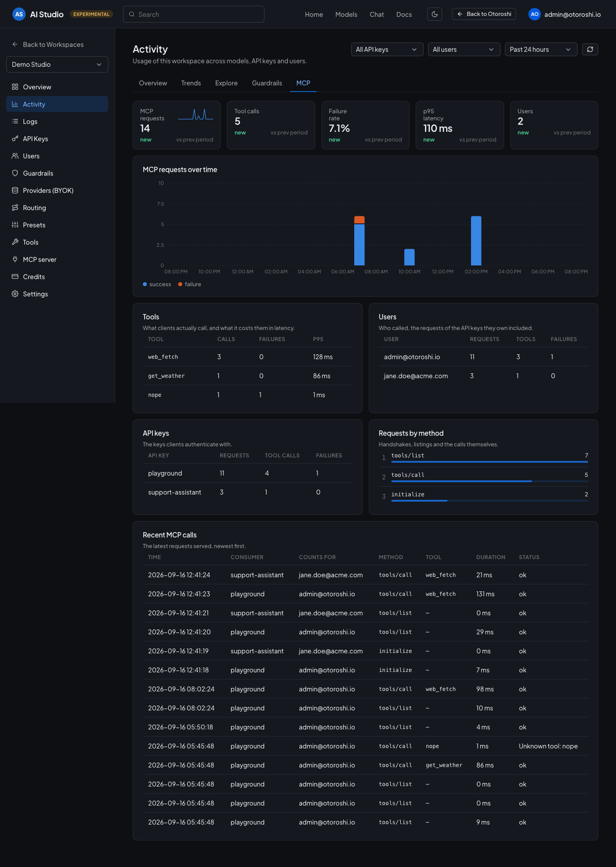Click the success legend item

(157, 284)
